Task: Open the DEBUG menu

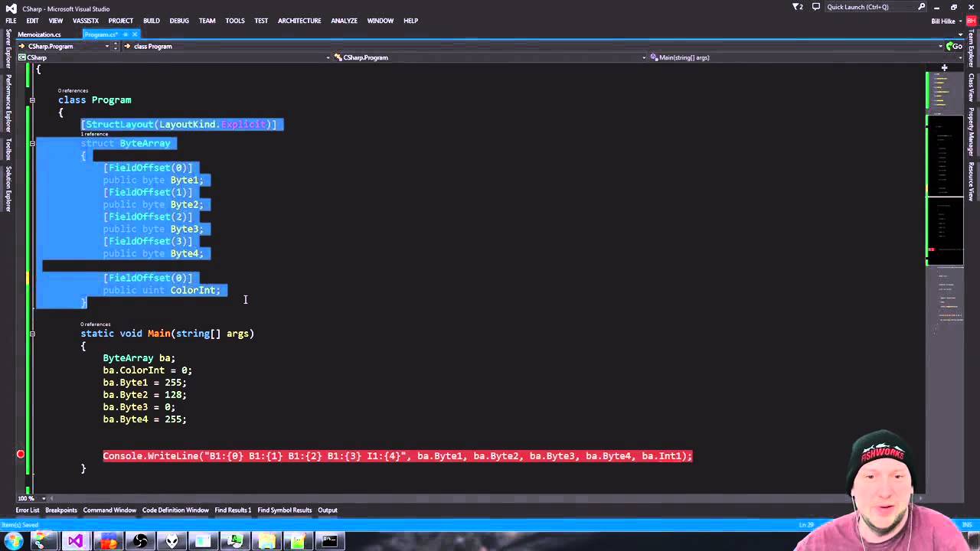Action: point(179,21)
